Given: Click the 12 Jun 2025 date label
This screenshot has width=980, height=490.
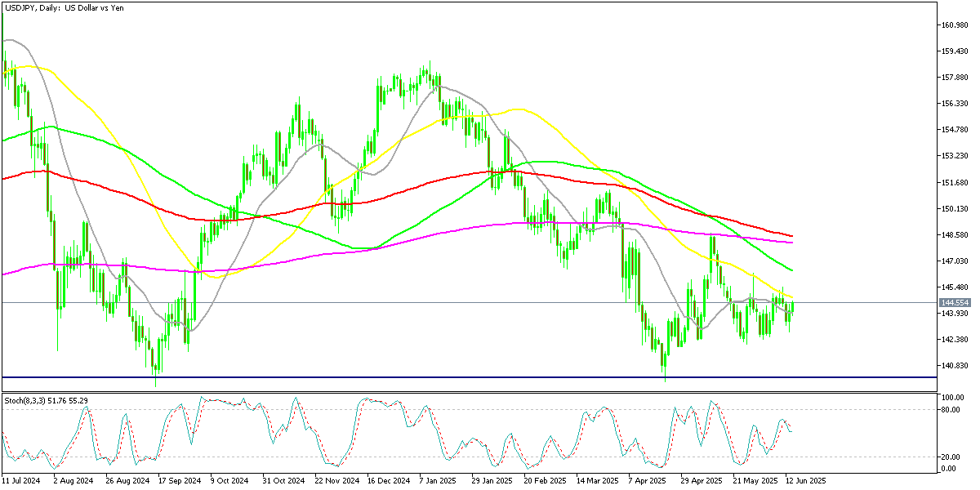Looking at the screenshot, I should pos(807,482).
